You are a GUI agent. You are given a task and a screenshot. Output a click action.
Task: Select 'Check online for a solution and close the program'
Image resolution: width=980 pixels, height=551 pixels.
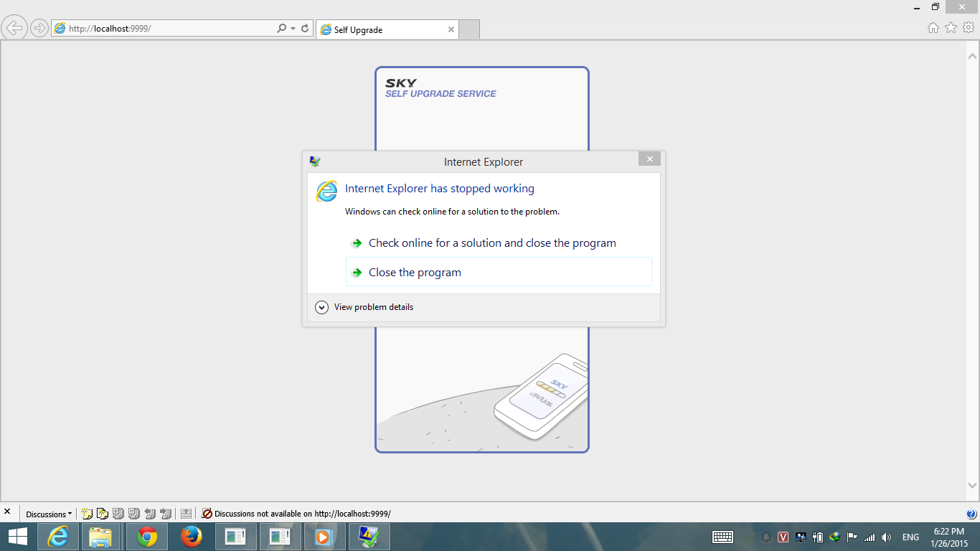(499, 242)
